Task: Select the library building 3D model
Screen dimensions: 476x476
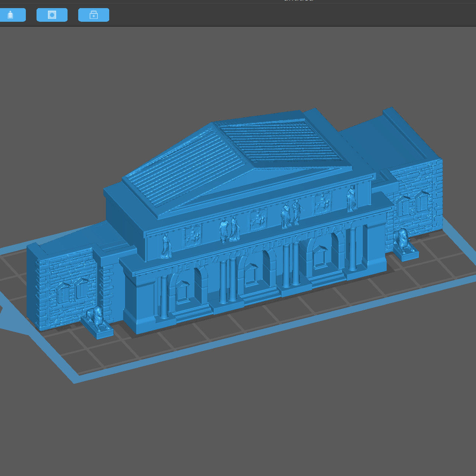Action: 235,223
